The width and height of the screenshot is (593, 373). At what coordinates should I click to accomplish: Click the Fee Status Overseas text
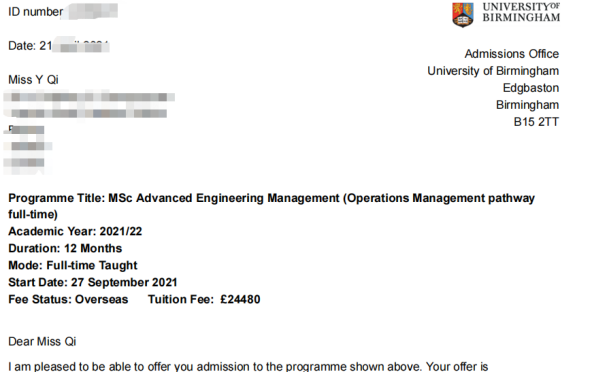[x=68, y=299]
